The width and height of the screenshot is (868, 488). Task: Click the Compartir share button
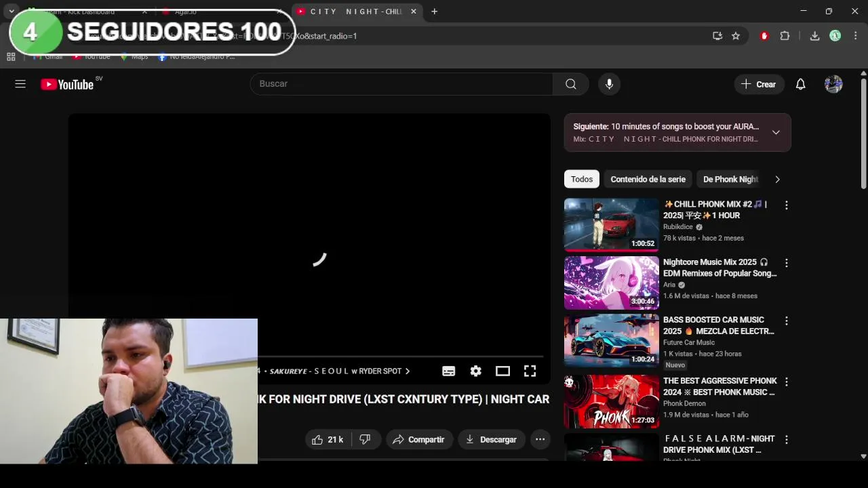(x=418, y=439)
